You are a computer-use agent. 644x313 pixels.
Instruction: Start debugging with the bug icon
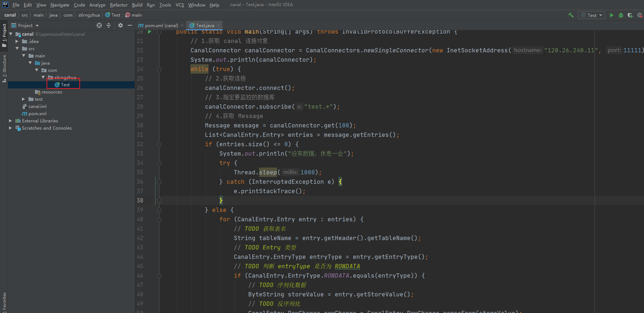[x=621, y=15]
